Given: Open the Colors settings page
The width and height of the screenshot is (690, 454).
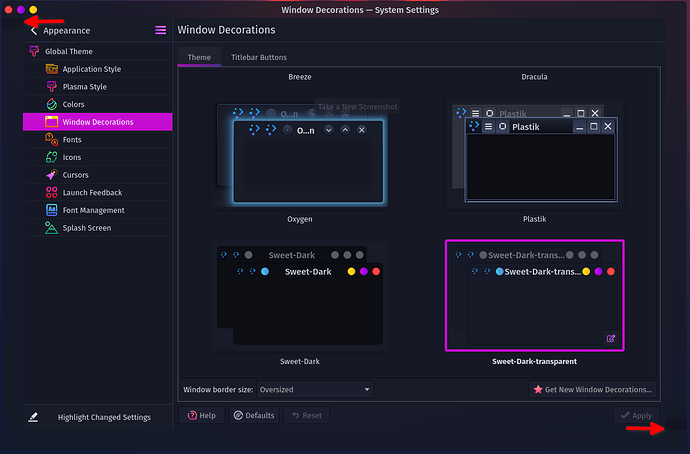Looking at the screenshot, I should point(98,104).
